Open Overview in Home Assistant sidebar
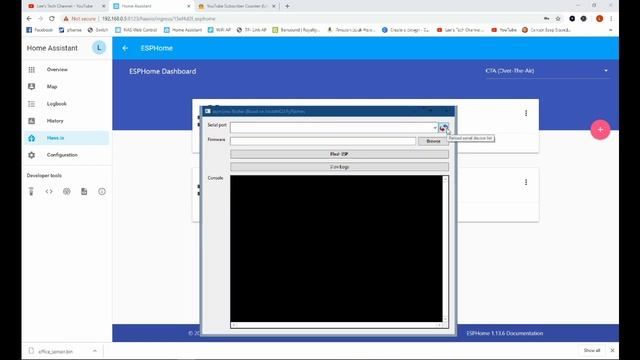 [66, 69]
